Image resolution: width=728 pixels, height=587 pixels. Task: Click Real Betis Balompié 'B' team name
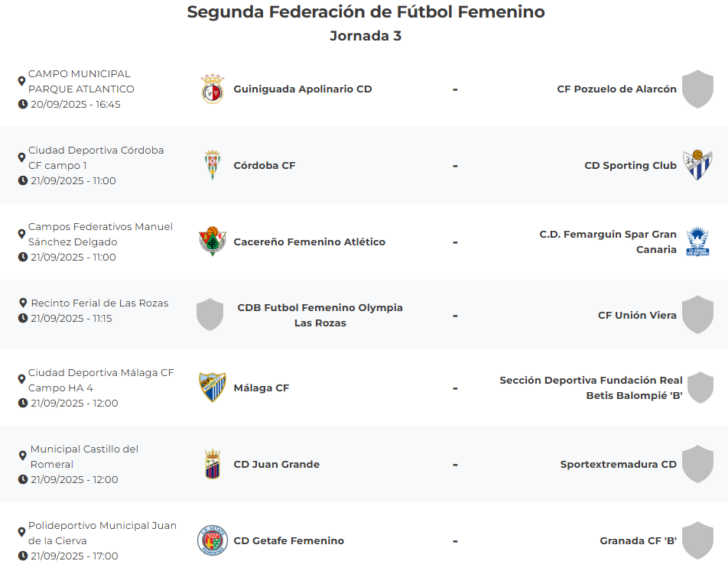point(590,388)
